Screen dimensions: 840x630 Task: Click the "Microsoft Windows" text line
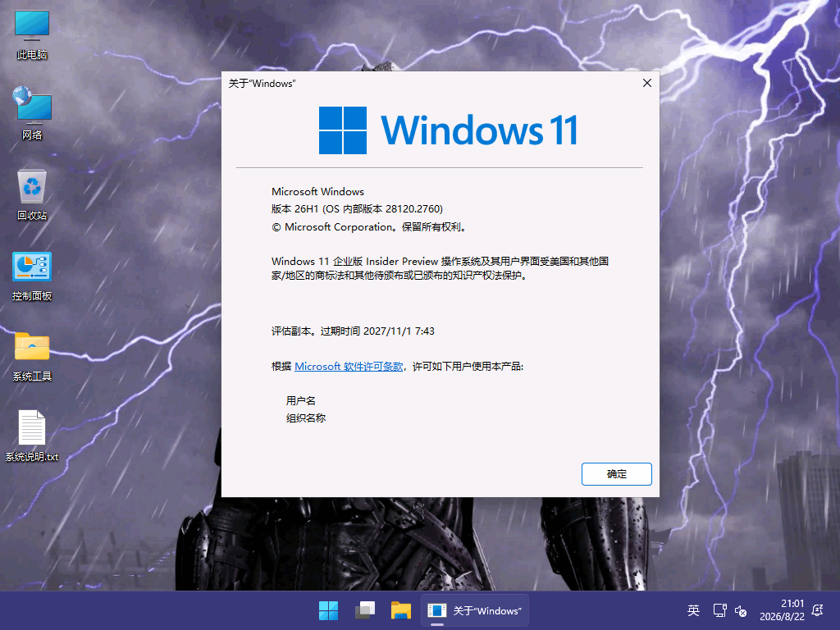pyautogui.click(x=317, y=192)
